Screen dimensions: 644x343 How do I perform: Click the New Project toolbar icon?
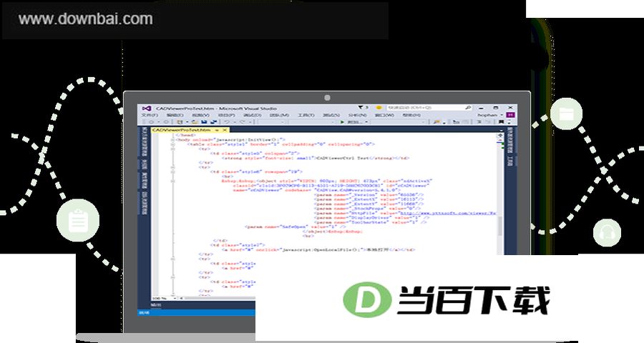(x=180, y=122)
